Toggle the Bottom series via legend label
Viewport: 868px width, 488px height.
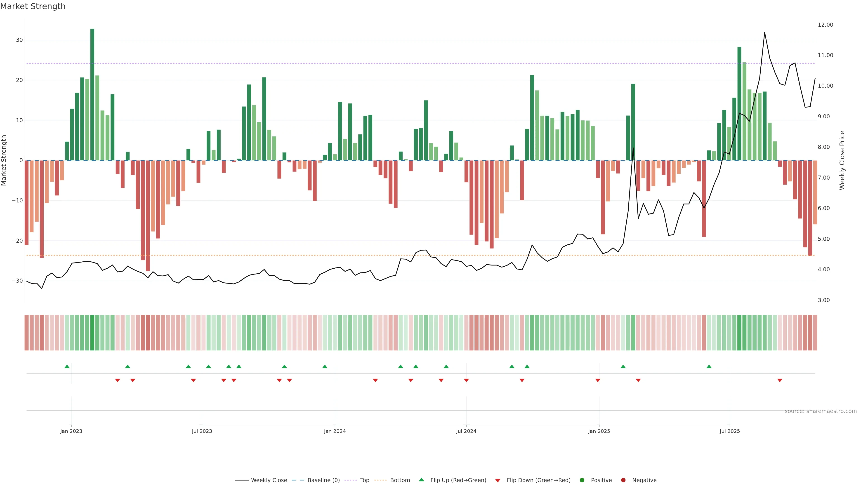[400, 480]
